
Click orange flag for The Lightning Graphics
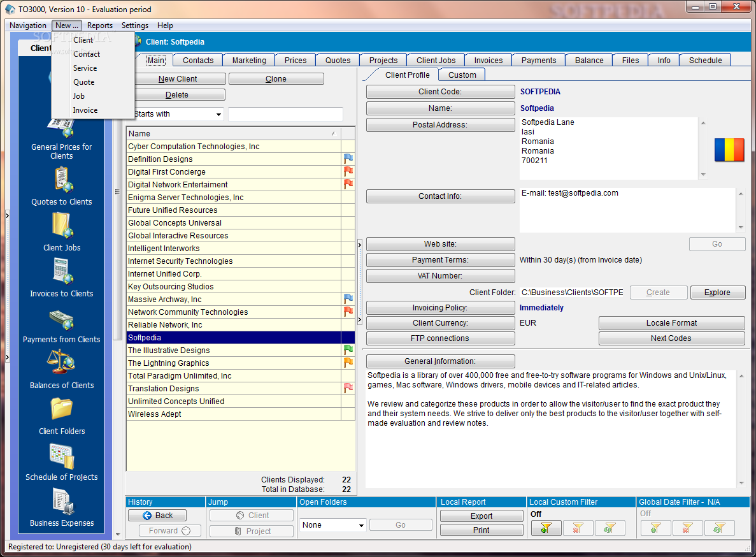(348, 363)
